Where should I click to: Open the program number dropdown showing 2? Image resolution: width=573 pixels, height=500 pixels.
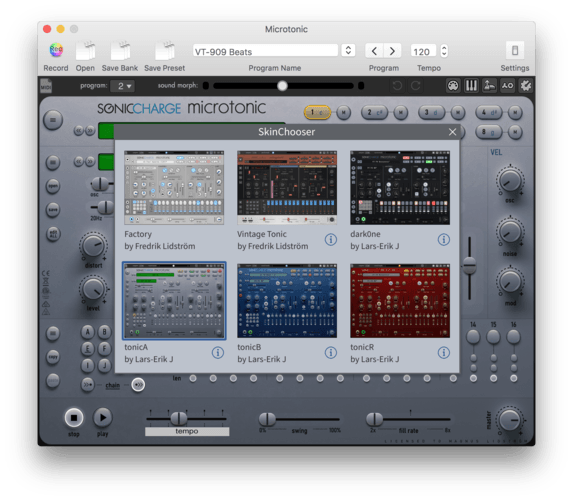click(x=122, y=86)
